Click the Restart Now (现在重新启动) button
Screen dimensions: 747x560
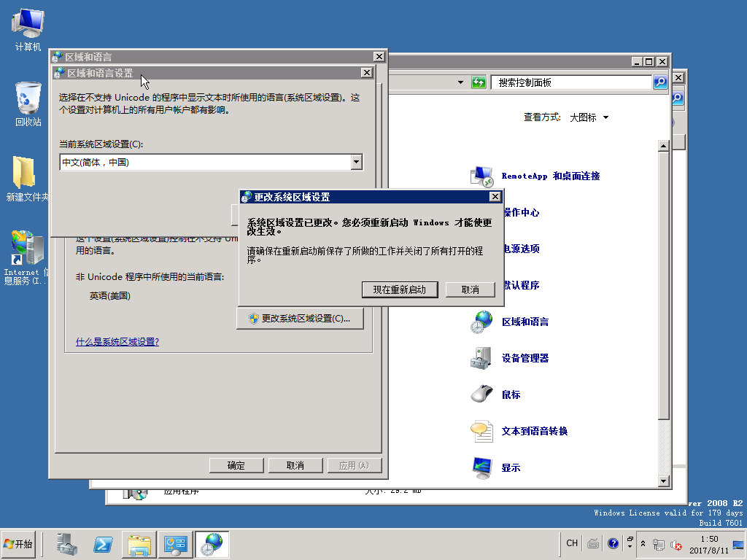click(399, 289)
